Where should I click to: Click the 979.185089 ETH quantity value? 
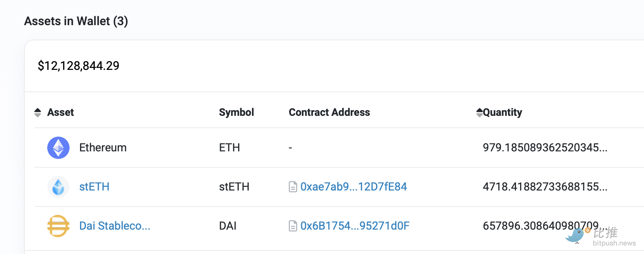tap(545, 148)
